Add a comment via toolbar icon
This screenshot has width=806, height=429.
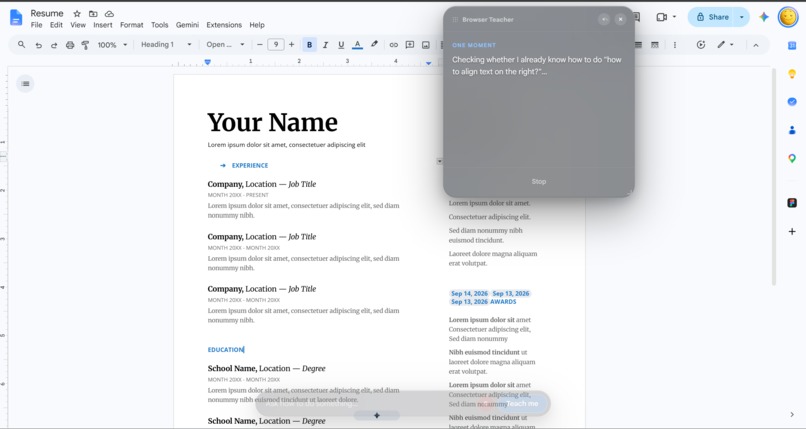pyautogui.click(x=410, y=45)
